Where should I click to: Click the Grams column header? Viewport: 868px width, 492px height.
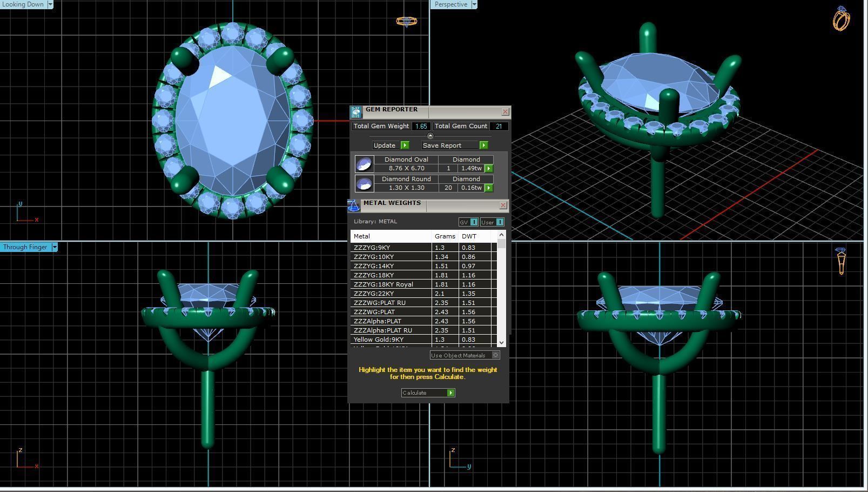pos(445,236)
